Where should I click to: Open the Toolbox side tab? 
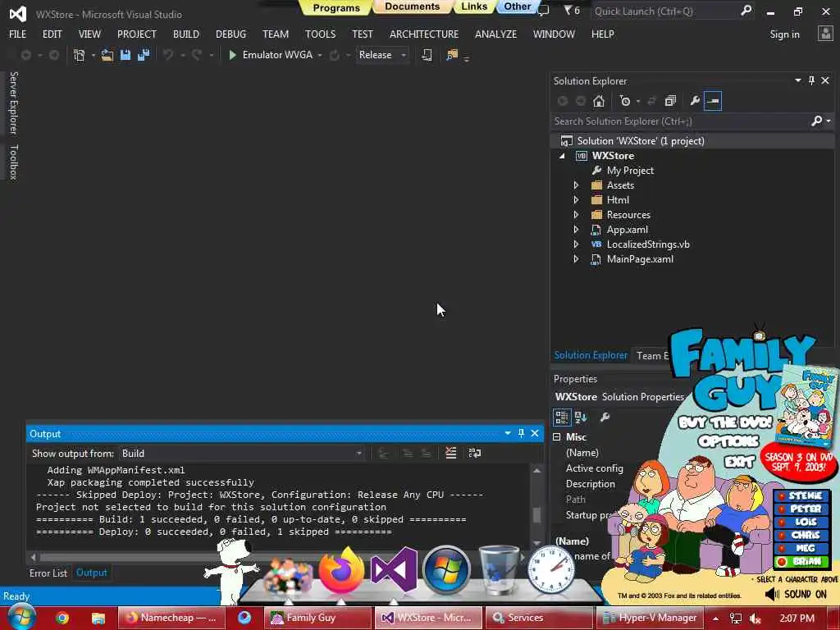(14, 162)
